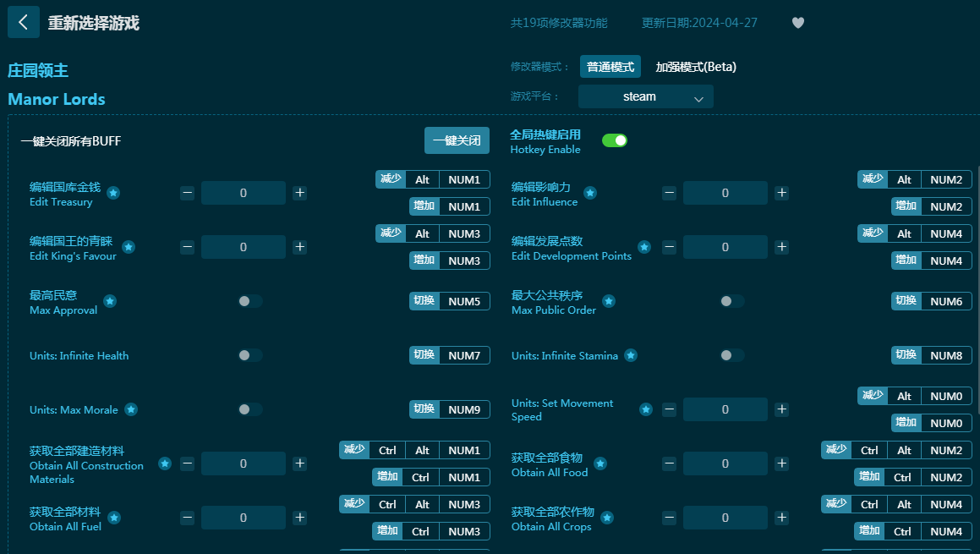Turn on Units: Max Morale toggle

pyautogui.click(x=250, y=409)
